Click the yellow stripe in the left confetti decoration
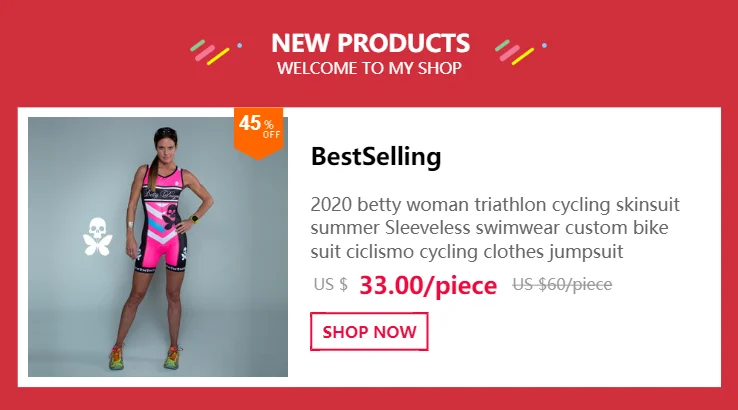The height and width of the screenshot is (410, 738). click(218, 56)
